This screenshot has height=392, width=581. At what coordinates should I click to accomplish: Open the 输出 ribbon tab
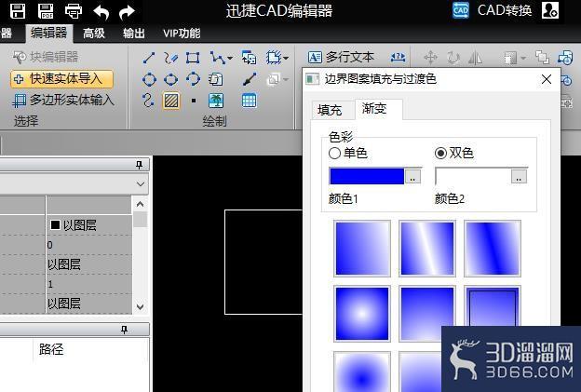(134, 34)
